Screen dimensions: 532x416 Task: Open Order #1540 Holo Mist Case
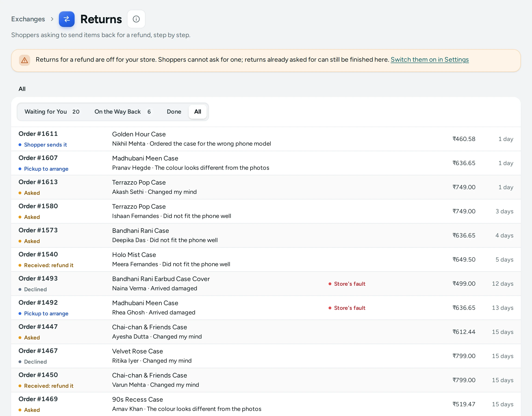tap(266, 260)
